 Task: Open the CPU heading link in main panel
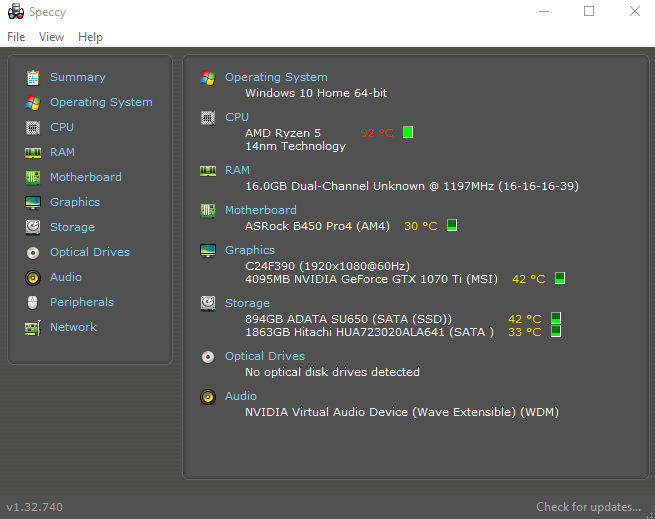[x=237, y=117]
